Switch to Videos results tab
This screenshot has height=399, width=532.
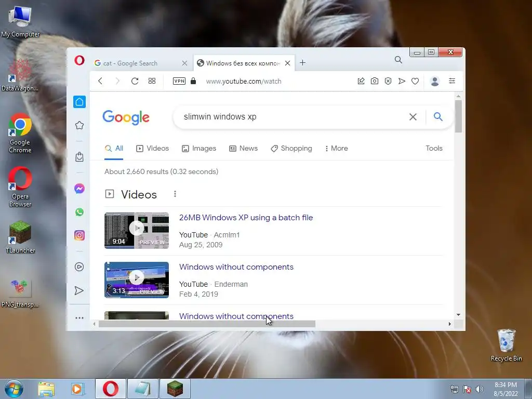[152, 148]
